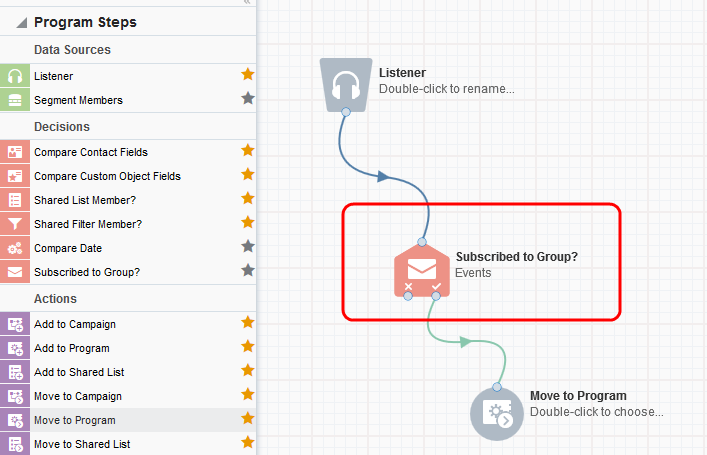Select the Listener headphones icon in sidebar

15,76
